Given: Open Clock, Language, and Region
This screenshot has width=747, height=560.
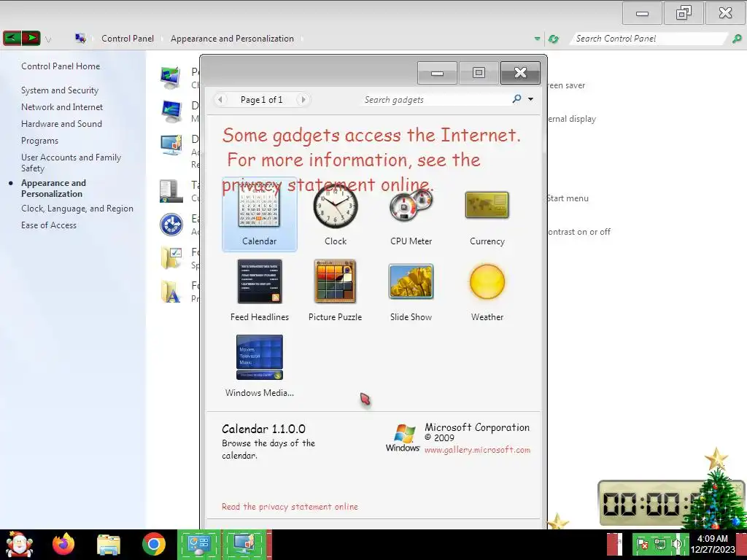Looking at the screenshot, I should point(77,209).
